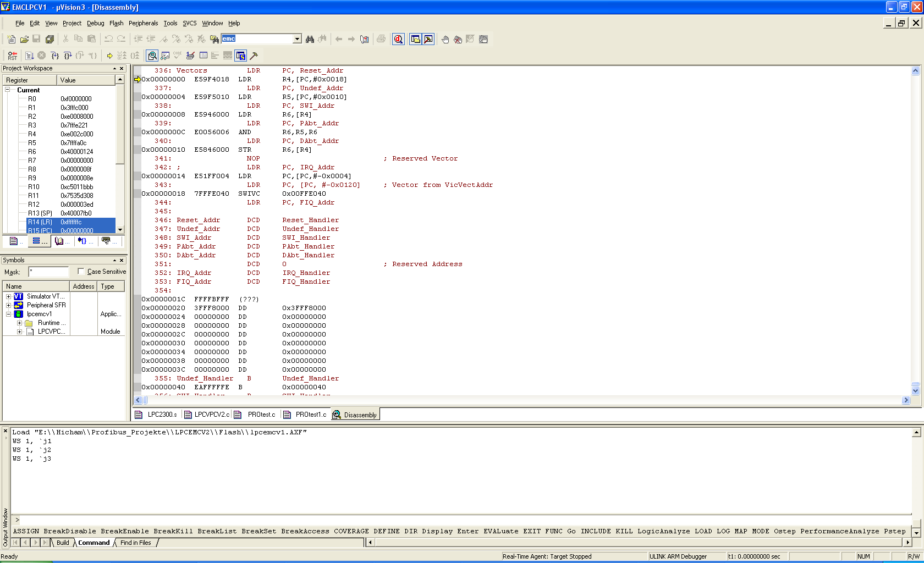Click the Symbol Window toolbar icon
This screenshot has height=563, width=924.
click(x=240, y=56)
